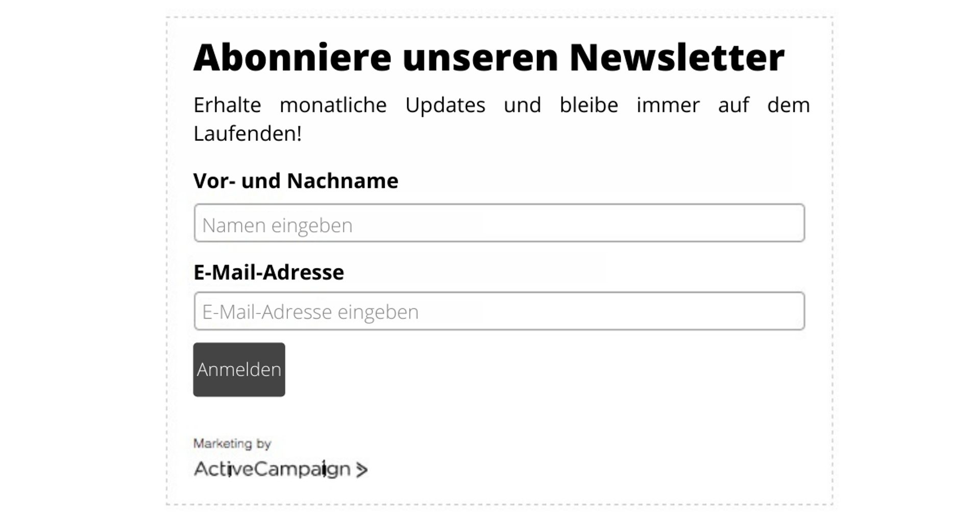Viewport: 980px width, 513px height.
Task: Click the word "bleibe" in the description
Action: point(589,105)
